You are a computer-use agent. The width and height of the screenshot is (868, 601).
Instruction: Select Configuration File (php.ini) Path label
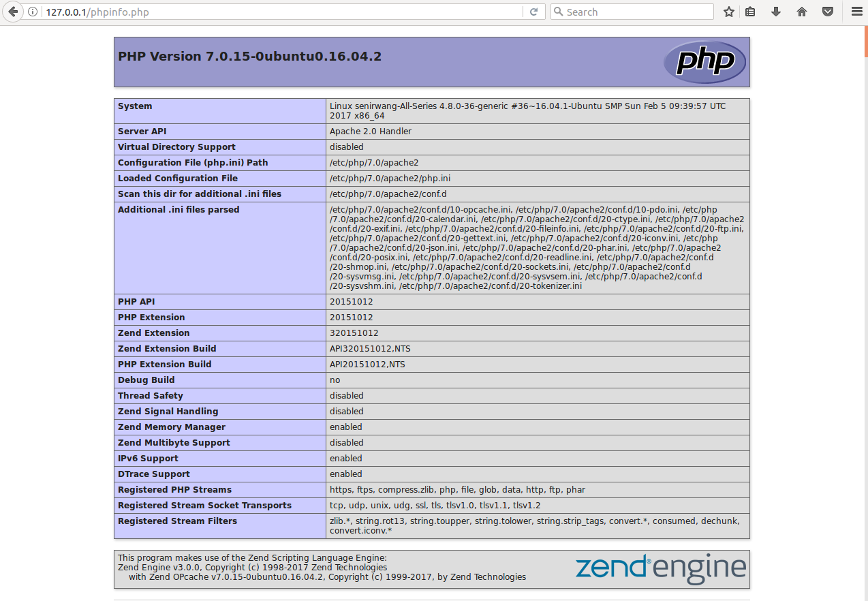(x=193, y=163)
